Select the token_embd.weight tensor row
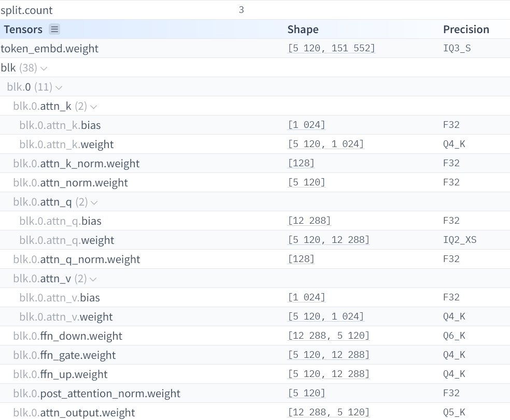Screen dimensions: 510x420 (x=50, y=49)
